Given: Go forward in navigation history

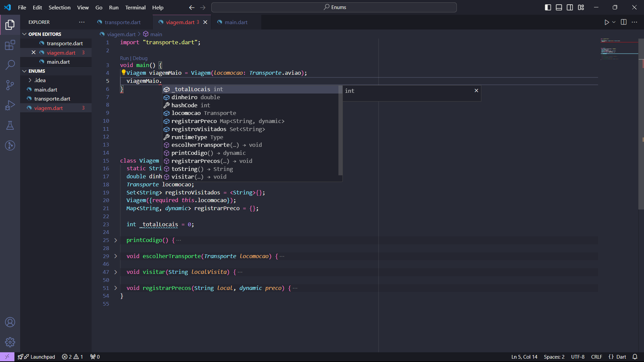Looking at the screenshot, I should (x=203, y=7).
